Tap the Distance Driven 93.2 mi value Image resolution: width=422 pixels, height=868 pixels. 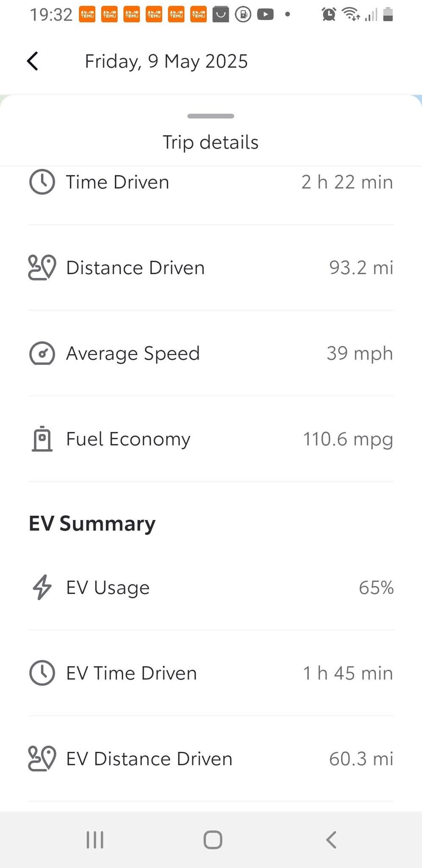click(x=361, y=268)
